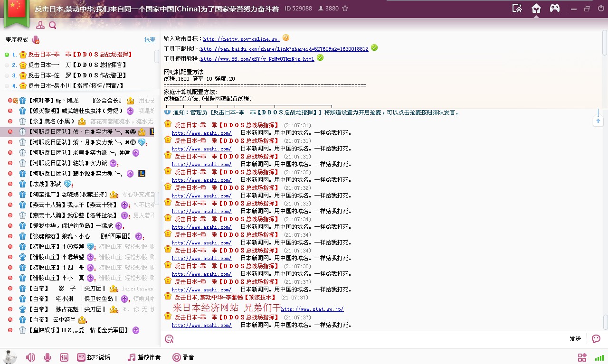The image size is (608, 364).
Task: Click the user avatar at bottom left
Action: 10,356
